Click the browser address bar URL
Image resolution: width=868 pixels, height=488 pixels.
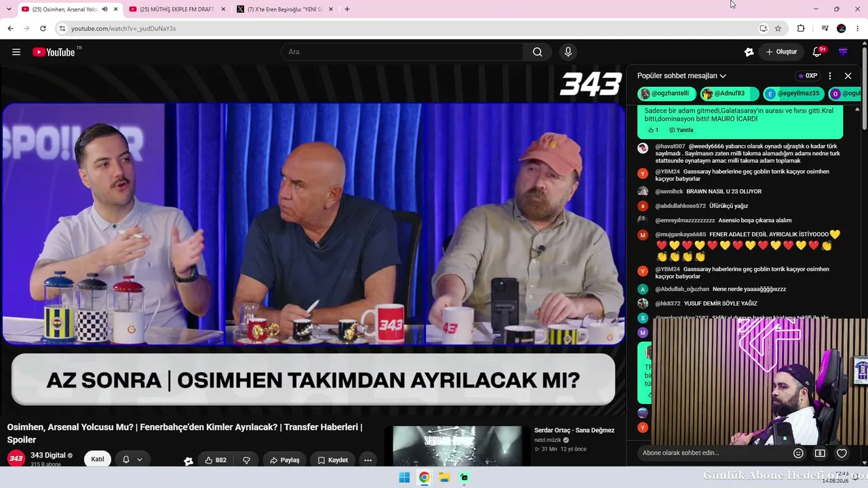point(123,28)
